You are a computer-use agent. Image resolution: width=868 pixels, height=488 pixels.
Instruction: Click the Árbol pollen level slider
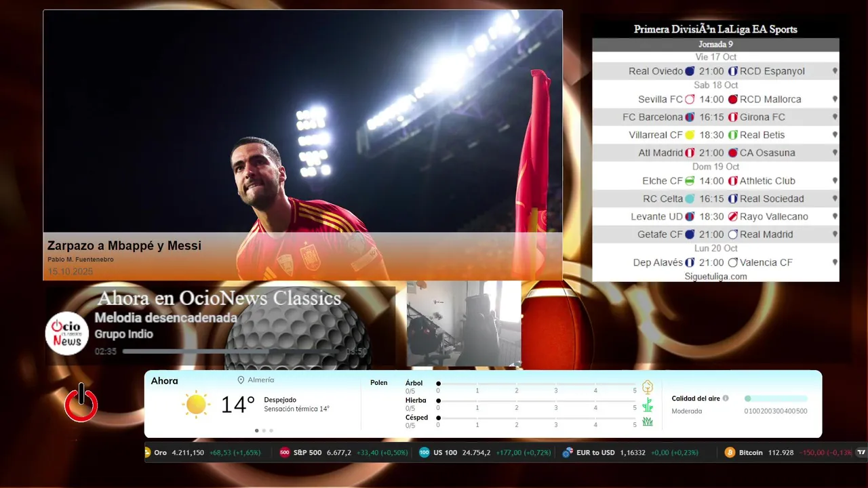536,384
